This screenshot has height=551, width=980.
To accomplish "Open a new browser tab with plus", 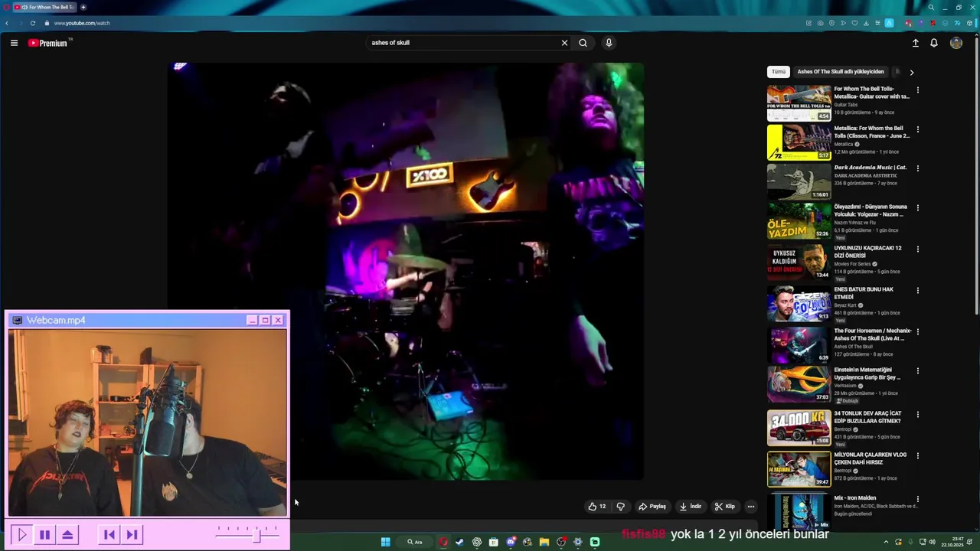I will (x=83, y=7).
